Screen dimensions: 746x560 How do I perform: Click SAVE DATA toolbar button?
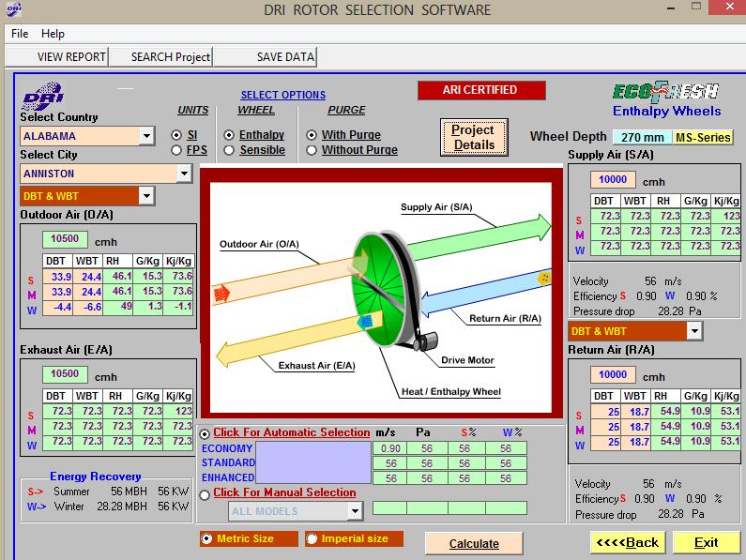coord(265,56)
